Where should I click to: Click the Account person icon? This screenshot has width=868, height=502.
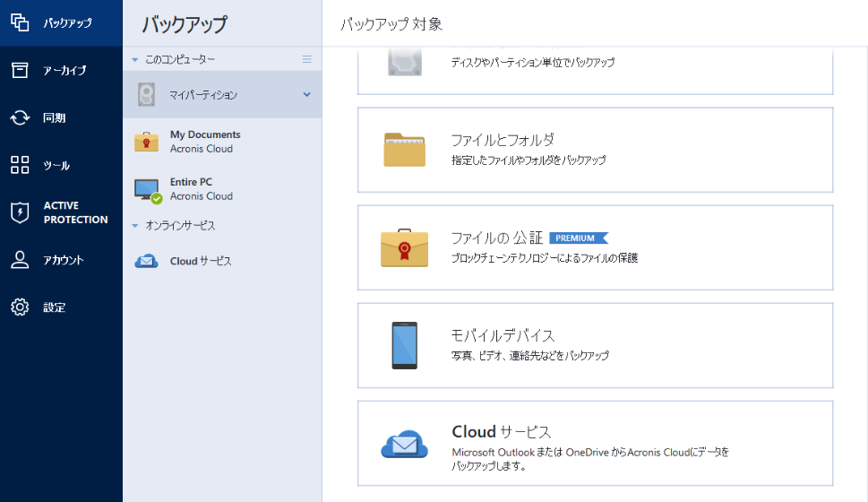click(20, 260)
